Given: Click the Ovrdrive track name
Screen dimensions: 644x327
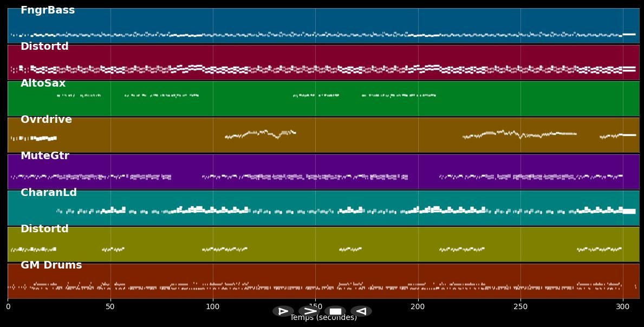Looking at the screenshot, I should pos(46,120).
